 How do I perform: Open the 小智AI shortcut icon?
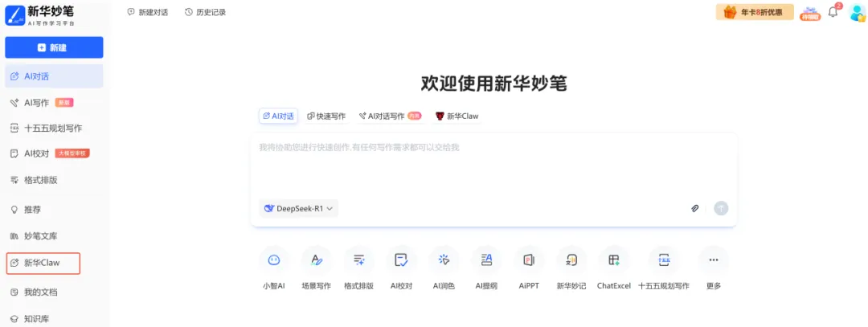pyautogui.click(x=273, y=260)
